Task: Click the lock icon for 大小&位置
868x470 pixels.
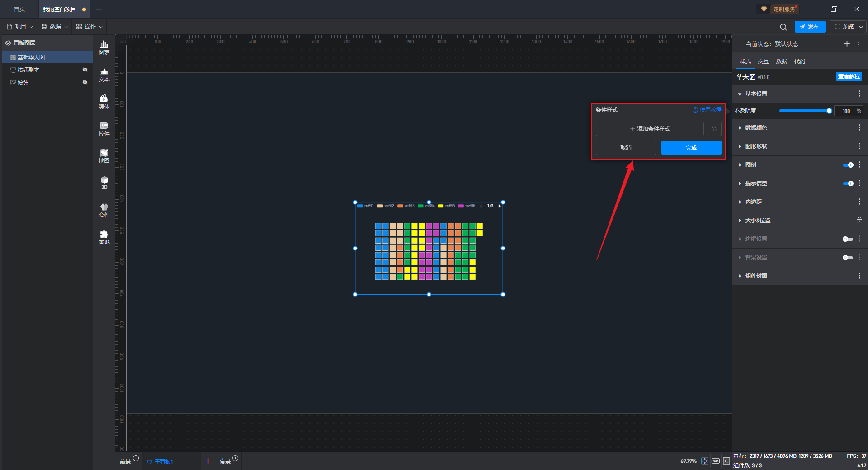Action: coord(859,220)
